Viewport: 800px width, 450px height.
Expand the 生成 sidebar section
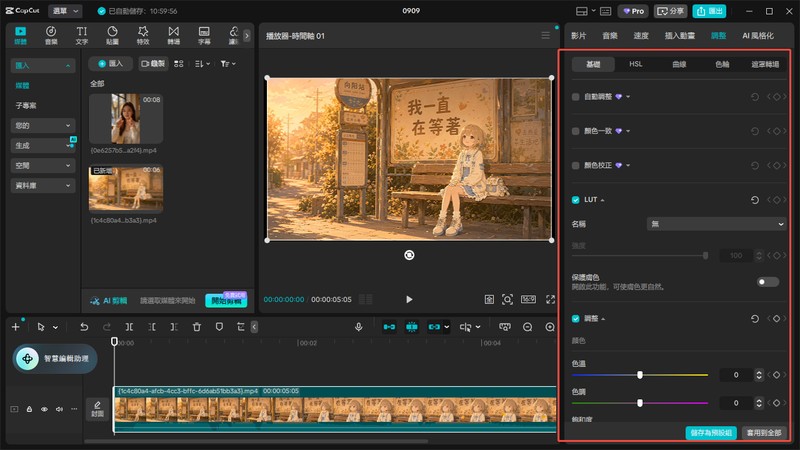click(x=43, y=145)
